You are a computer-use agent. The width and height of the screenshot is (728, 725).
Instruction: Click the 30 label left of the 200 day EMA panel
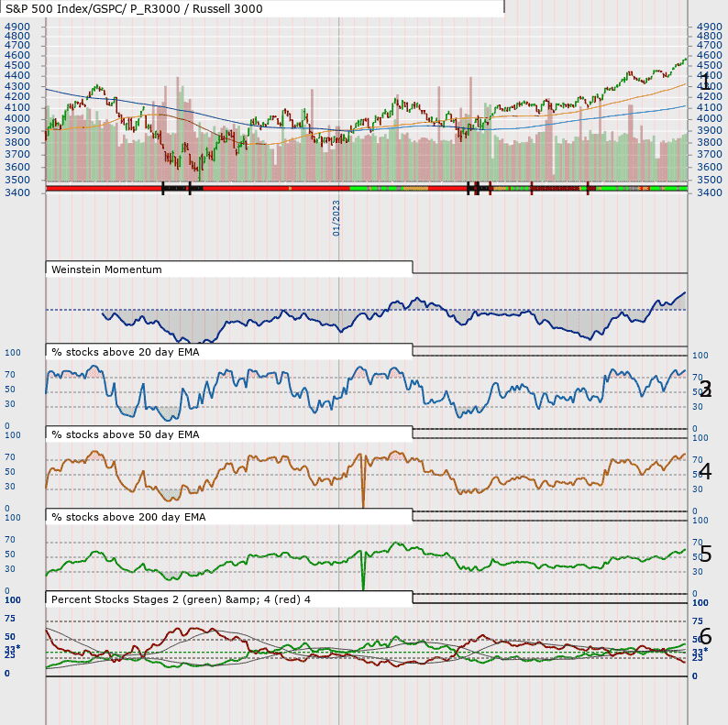tap(10, 569)
